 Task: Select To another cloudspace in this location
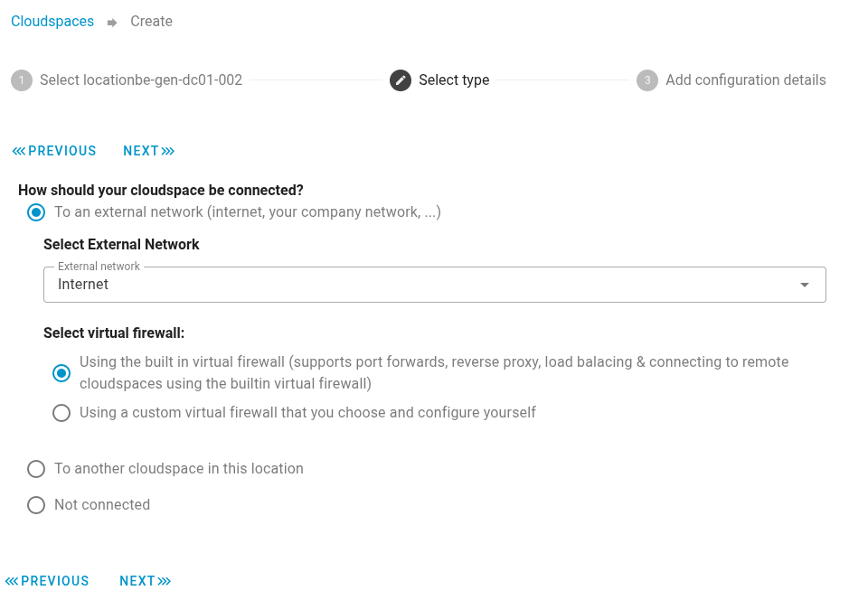coord(36,469)
